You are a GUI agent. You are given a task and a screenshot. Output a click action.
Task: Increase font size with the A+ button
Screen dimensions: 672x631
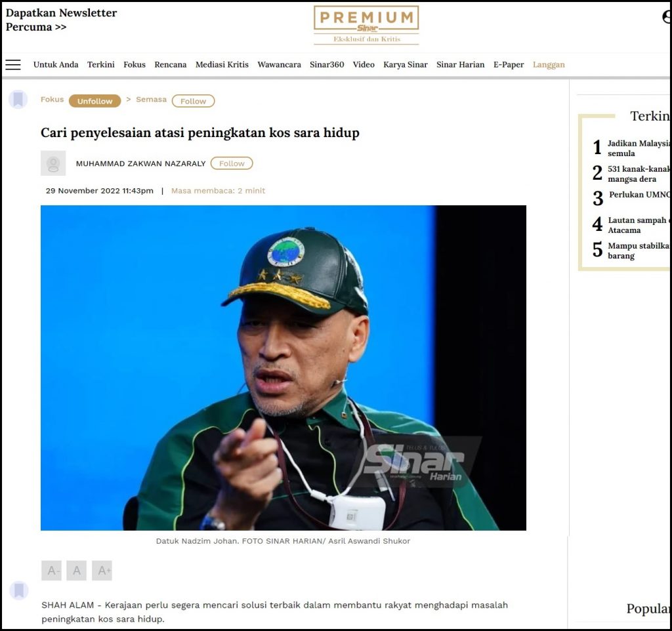(102, 571)
